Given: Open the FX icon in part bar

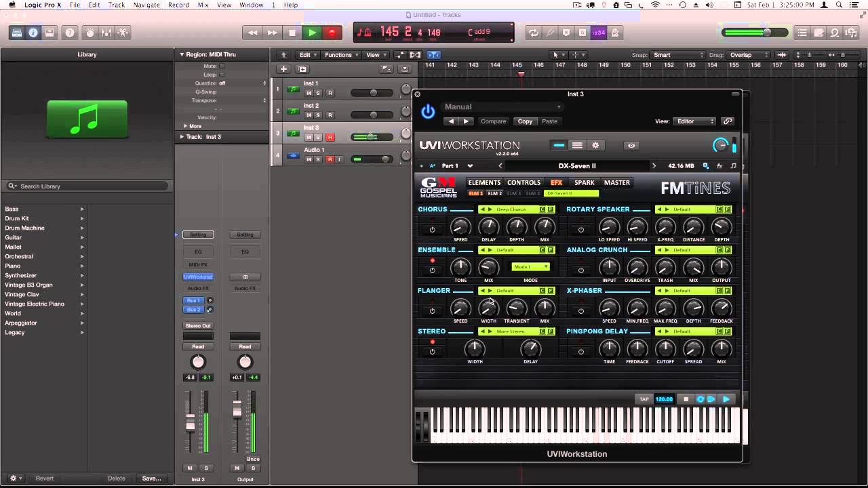Looking at the screenshot, I should [x=719, y=165].
